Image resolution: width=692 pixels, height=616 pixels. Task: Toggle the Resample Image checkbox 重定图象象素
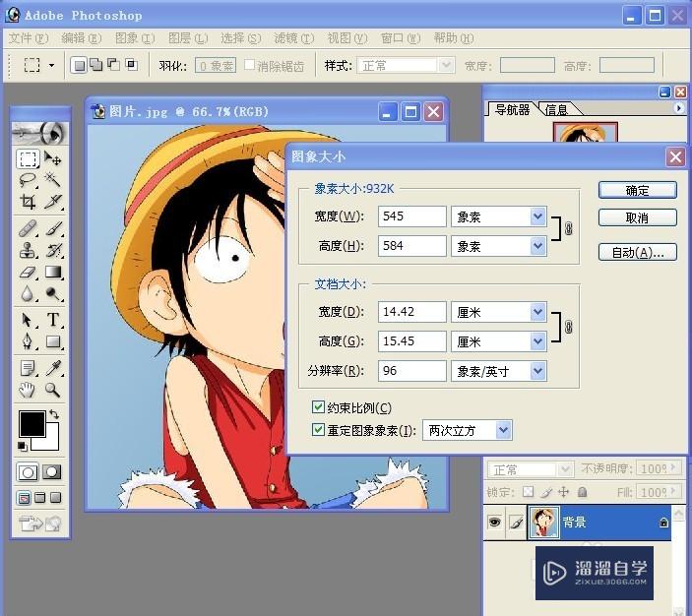click(318, 429)
